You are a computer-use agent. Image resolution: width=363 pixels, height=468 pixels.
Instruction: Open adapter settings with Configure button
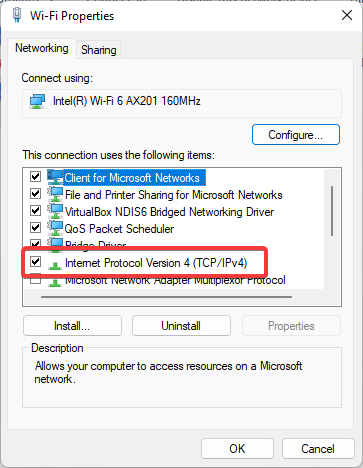tap(296, 135)
